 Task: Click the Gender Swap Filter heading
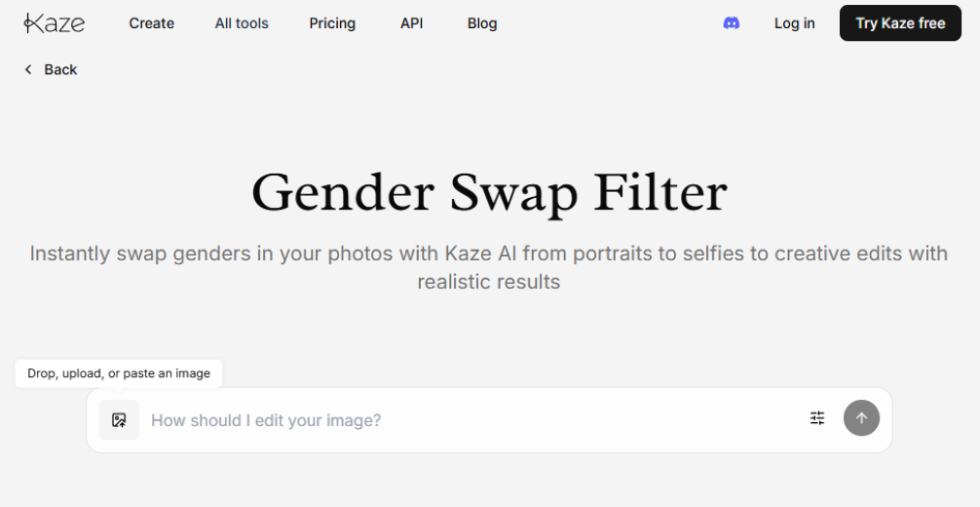489,193
